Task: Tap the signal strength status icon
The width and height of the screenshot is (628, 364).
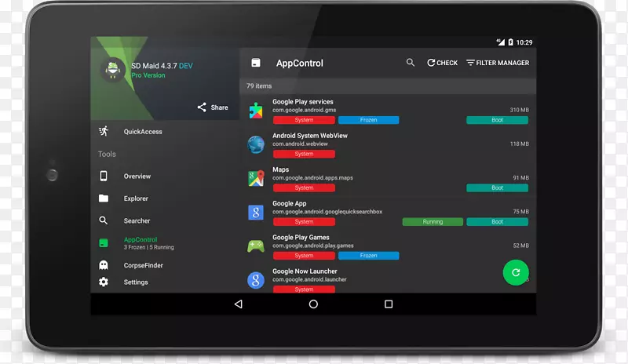Action: click(500, 42)
